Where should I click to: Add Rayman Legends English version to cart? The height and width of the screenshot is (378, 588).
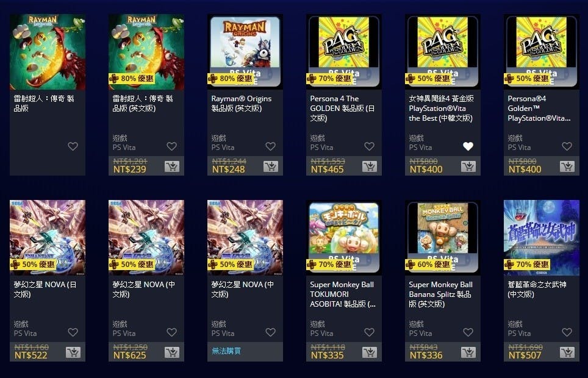point(172,166)
